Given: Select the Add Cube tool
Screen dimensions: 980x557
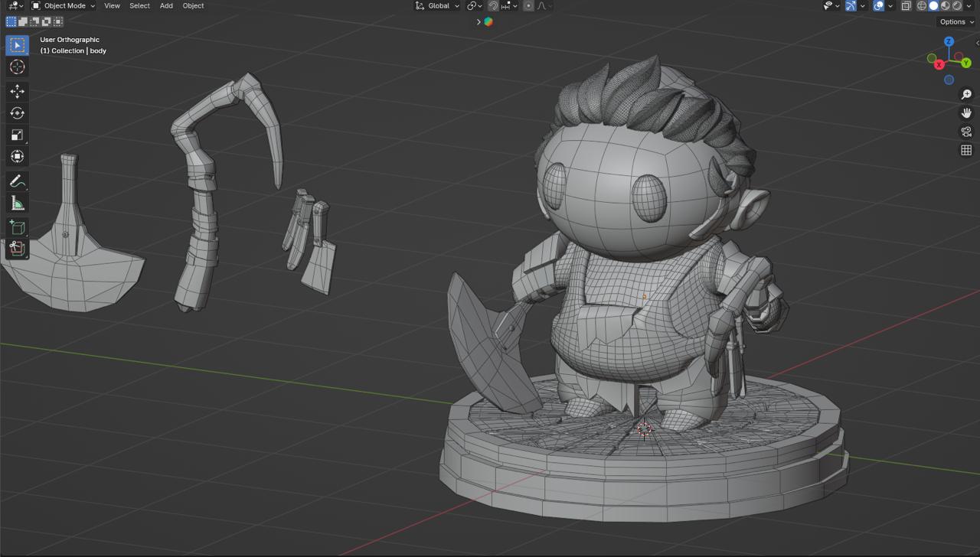Looking at the screenshot, I should pos(17,227).
